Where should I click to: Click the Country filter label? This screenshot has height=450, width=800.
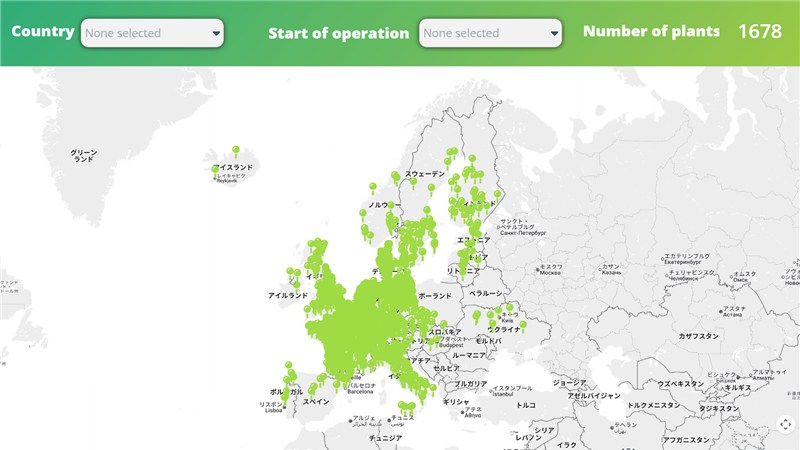click(43, 32)
